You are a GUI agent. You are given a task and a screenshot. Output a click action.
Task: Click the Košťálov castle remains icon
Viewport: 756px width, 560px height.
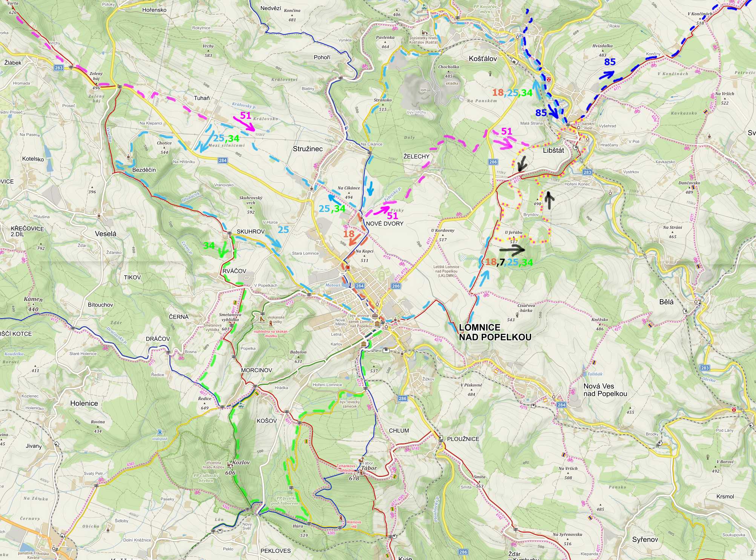[425, 32]
